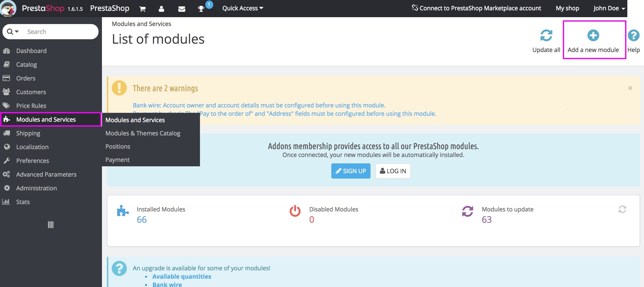Open Payment submenu entry
This screenshot has width=644, height=287.
pos(117,160)
